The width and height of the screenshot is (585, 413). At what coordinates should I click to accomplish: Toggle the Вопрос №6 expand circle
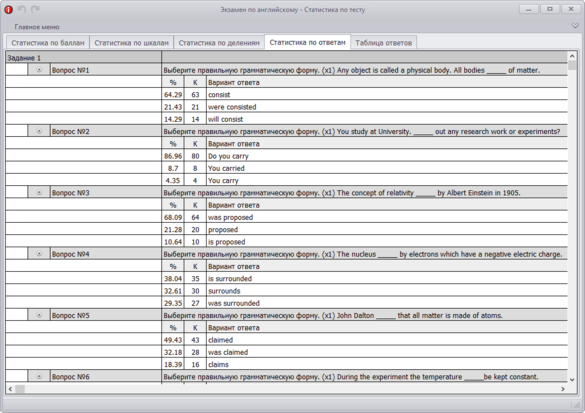[39, 376]
